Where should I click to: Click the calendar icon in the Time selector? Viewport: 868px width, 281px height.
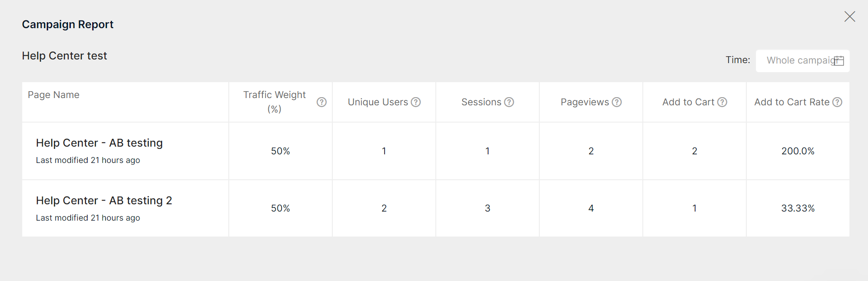tap(839, 60)
